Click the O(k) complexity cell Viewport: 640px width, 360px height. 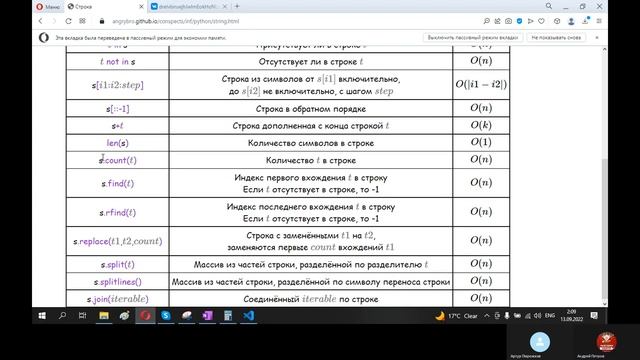point(481,125)
